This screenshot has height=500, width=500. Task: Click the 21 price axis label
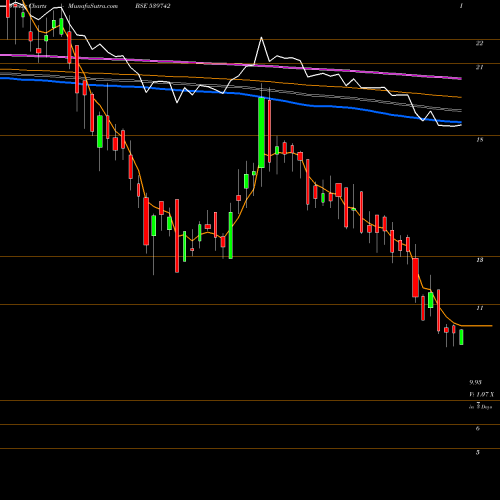(479, 67)
